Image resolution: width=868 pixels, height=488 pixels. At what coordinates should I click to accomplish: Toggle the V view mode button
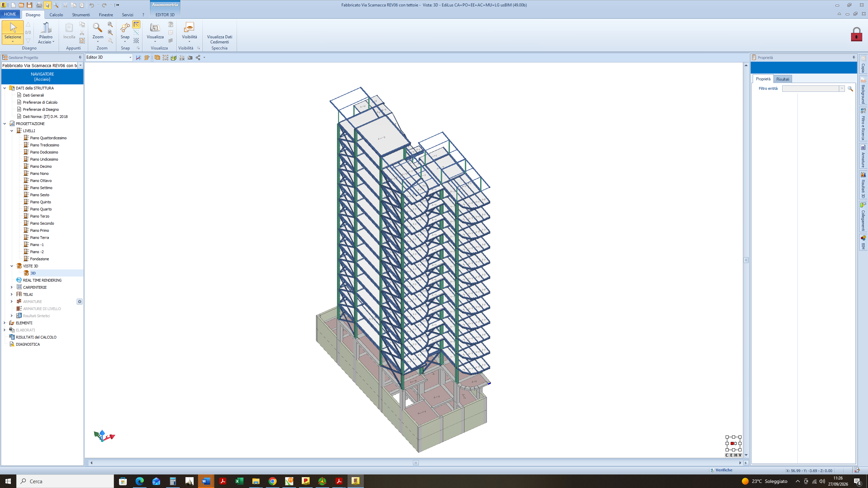tap(740, 455)
